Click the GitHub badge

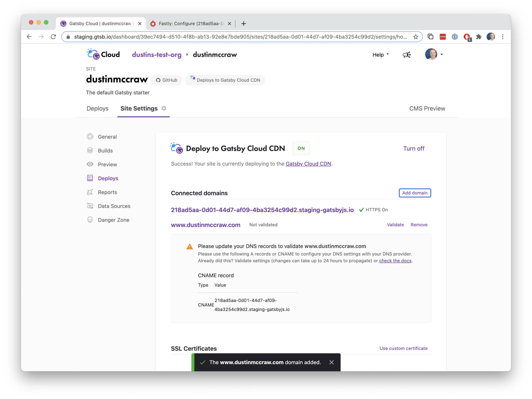pyautogui.click(x=166, y=80)
